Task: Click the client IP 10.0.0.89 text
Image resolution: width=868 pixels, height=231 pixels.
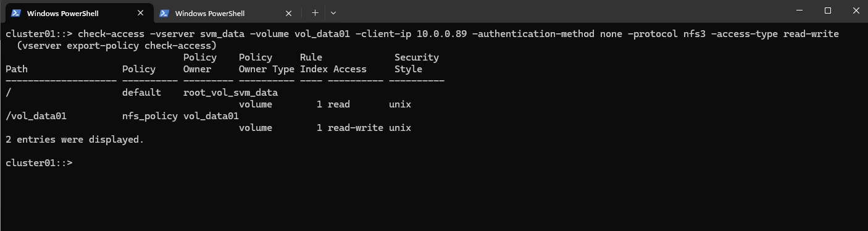Action: (441, 34)
